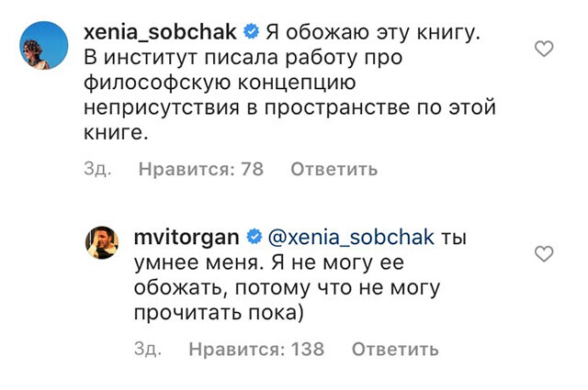Image resolution: width=588 pixels, height=390 pixels.
Task: Click the '3д.' timestamp of first comment
Action: click(x=96, y=170)
